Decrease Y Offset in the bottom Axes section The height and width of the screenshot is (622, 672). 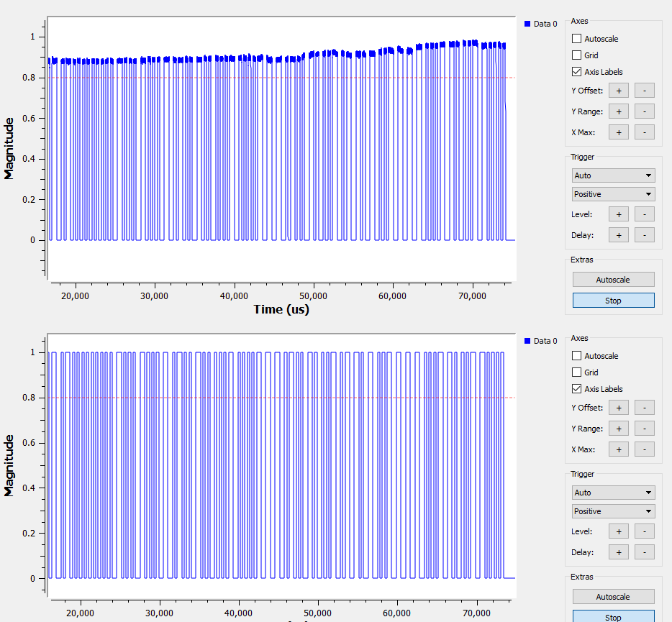click(x=644, y=407)
